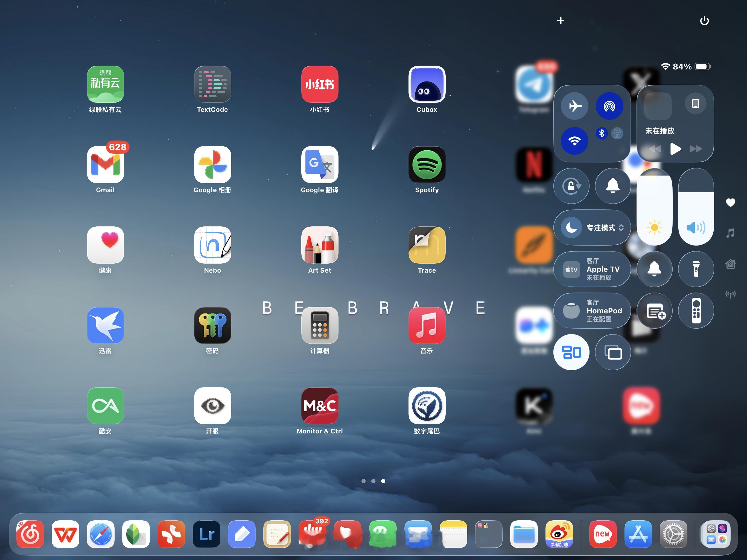Open the Notes app in dock
747x560 pixels.
454,534
